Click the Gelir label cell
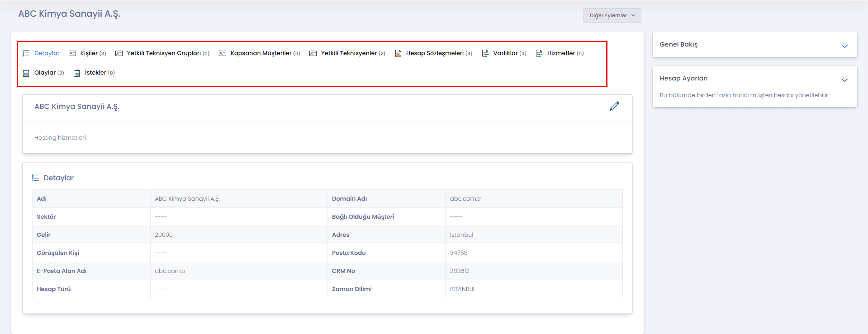Image resolution: width=868 pixels, height=334 pixels. point(91,235)
